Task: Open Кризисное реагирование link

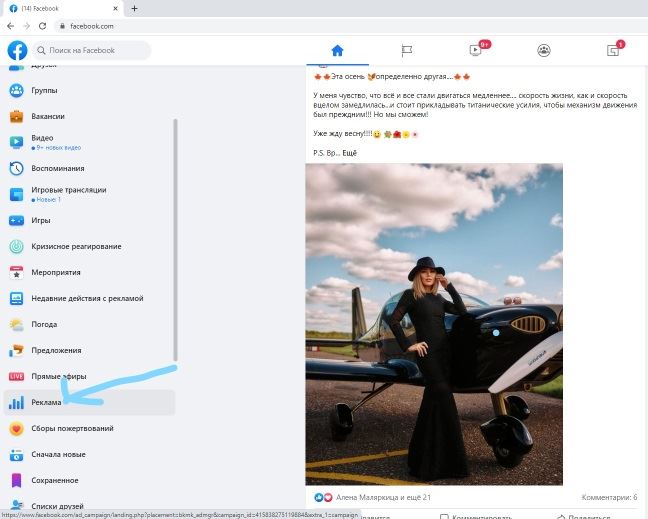Action: click(x=76, y=247)
